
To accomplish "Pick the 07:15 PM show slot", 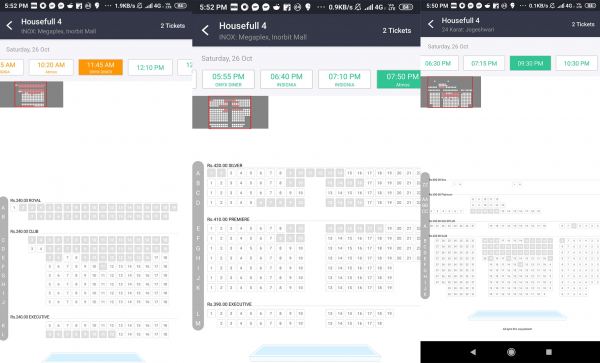I will [484, 63].
